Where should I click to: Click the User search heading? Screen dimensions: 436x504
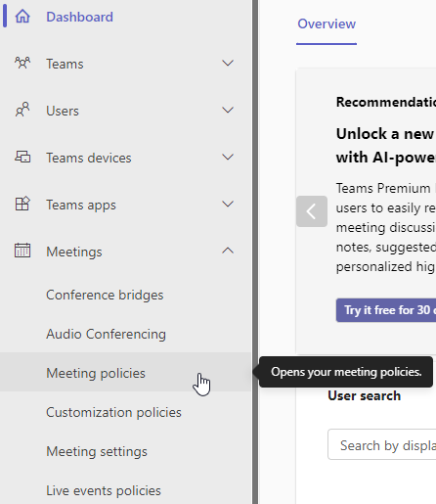365,395
